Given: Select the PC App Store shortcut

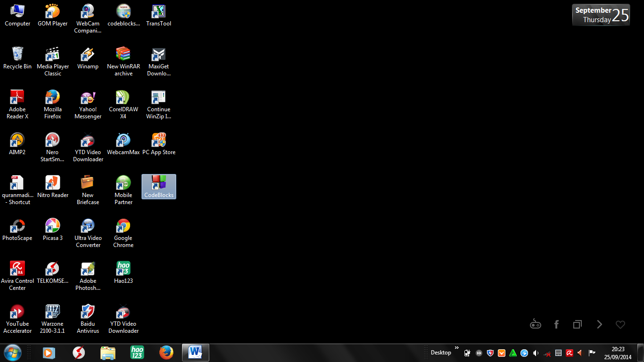Looking at the screenshot, I should pyautogui.click(x=159, y=144).
